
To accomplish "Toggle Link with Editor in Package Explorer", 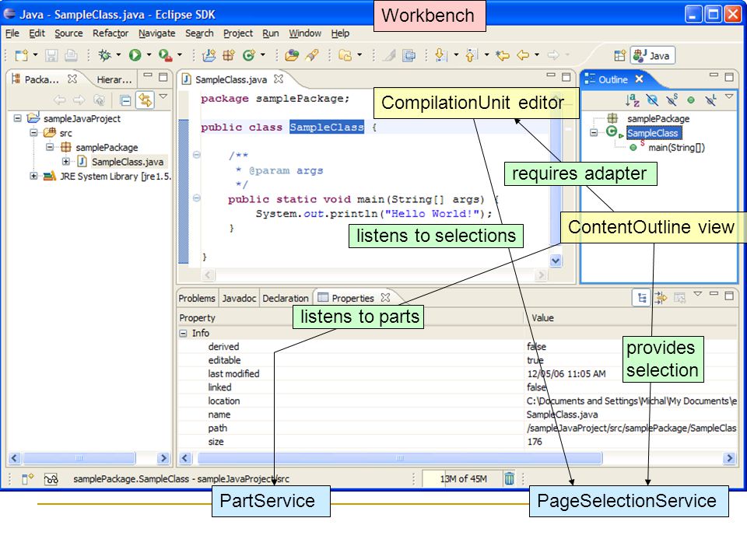I will (x=145, y=100).
